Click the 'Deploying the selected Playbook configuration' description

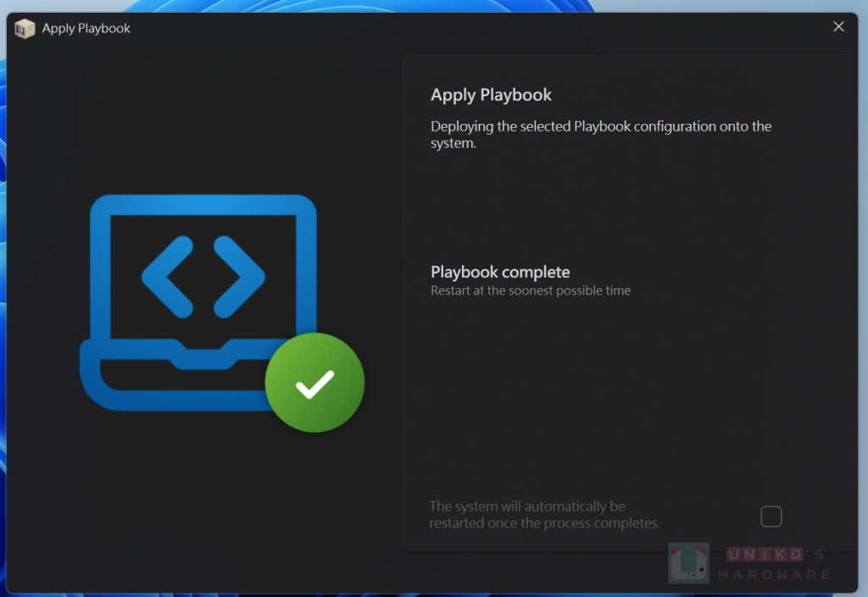pos(601,135)
